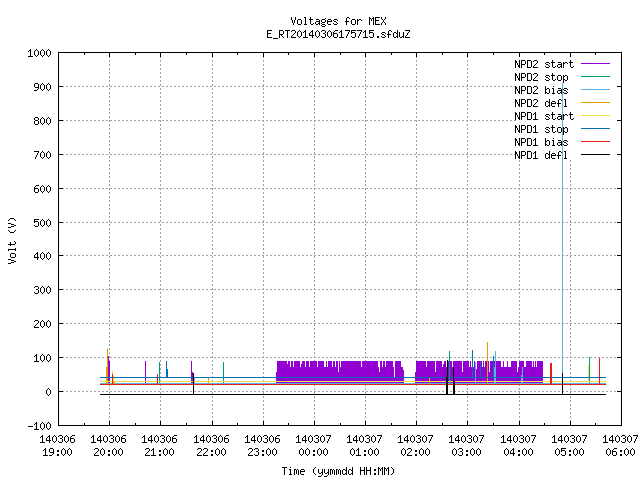Screen dimensions: 640x480
Task: Click the y-axis tick value 1000
Action: [x=39, y=53]
